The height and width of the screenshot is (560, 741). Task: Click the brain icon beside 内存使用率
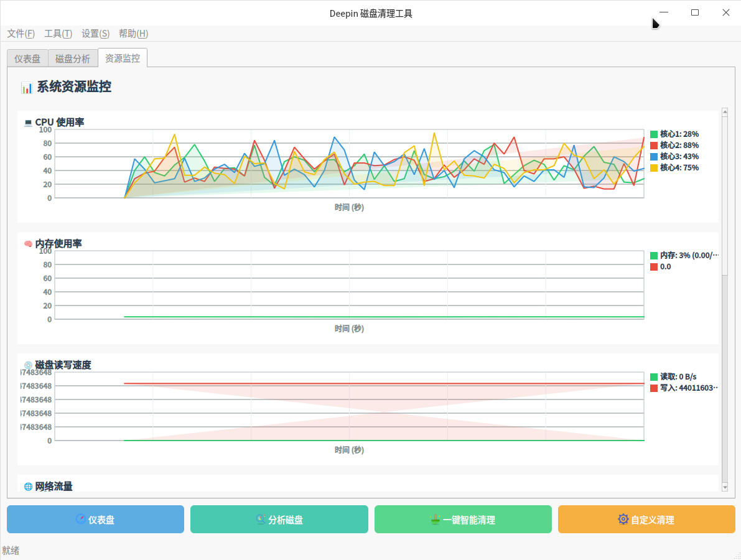click(x=29, y=244)
